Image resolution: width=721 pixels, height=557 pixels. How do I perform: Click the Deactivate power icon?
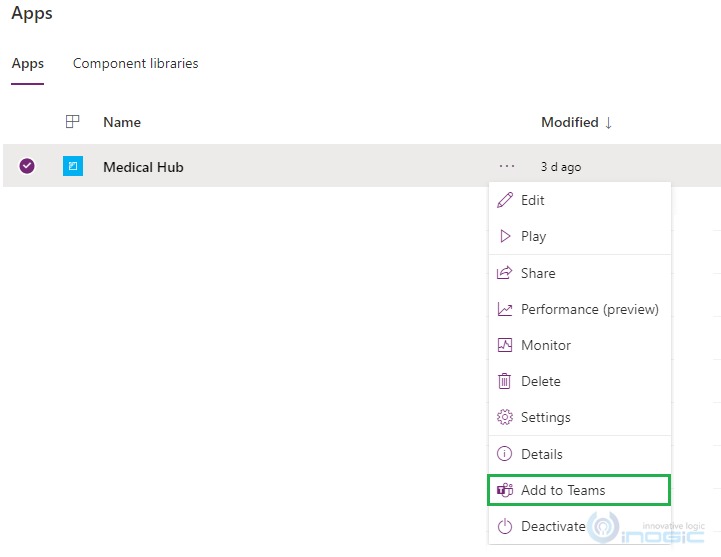[x=504, y=526]
